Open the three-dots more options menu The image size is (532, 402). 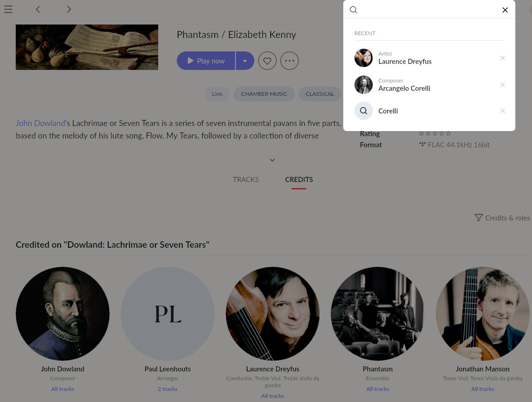(x=290, y=61)
